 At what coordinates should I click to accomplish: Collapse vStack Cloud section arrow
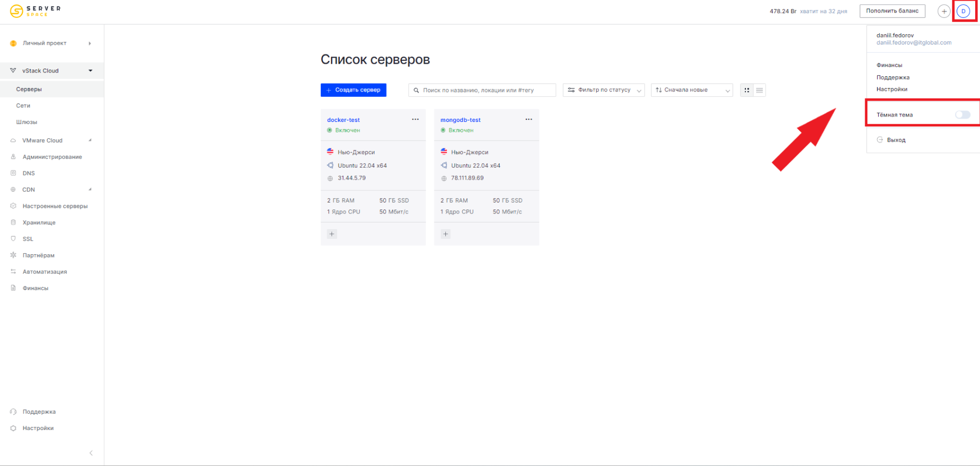(x=90, y=71)
